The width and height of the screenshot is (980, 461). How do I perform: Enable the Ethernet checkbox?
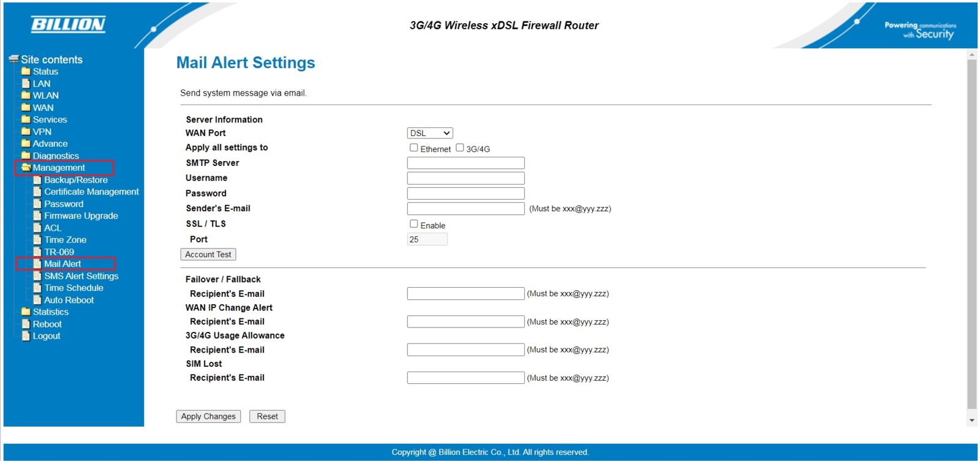(414, 148)
